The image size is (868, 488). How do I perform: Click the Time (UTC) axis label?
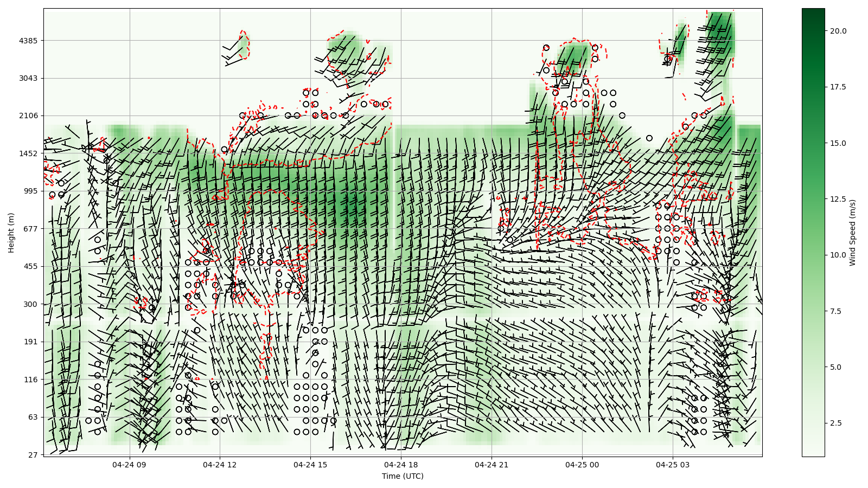click(x=403, y=476)
